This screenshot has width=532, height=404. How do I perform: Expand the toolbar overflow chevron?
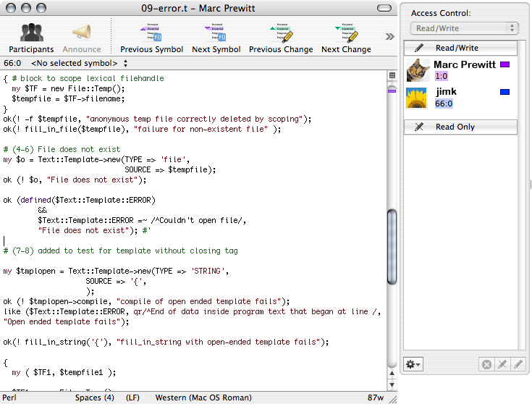pyautogui.click(x=389, y=36)
